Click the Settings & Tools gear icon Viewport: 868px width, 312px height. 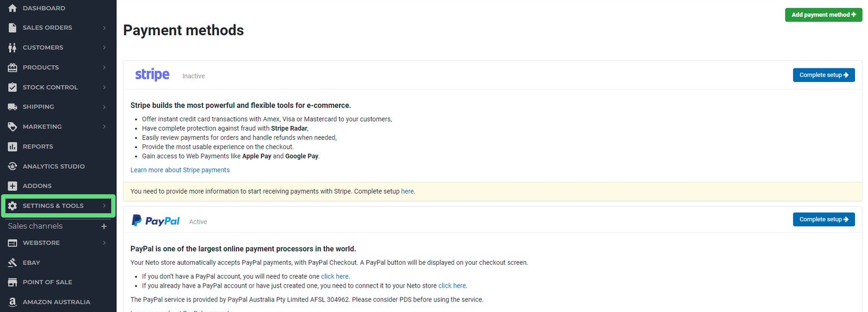12,206
